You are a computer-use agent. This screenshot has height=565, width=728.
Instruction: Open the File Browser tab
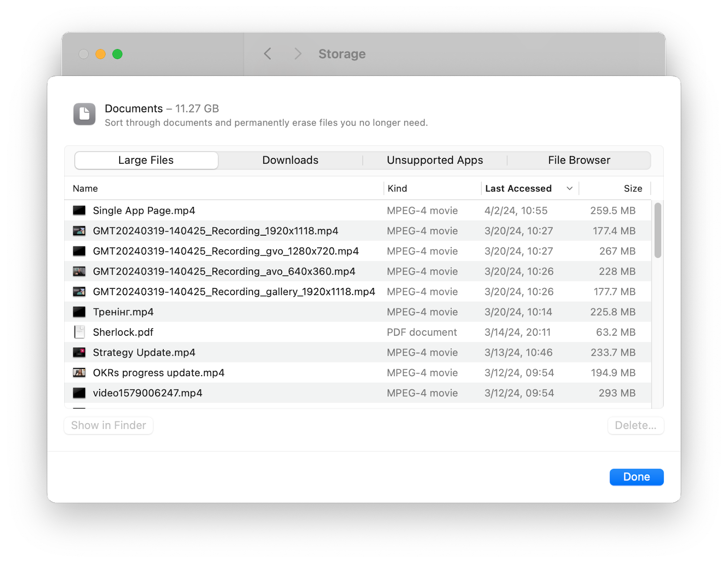pos(578,160)
